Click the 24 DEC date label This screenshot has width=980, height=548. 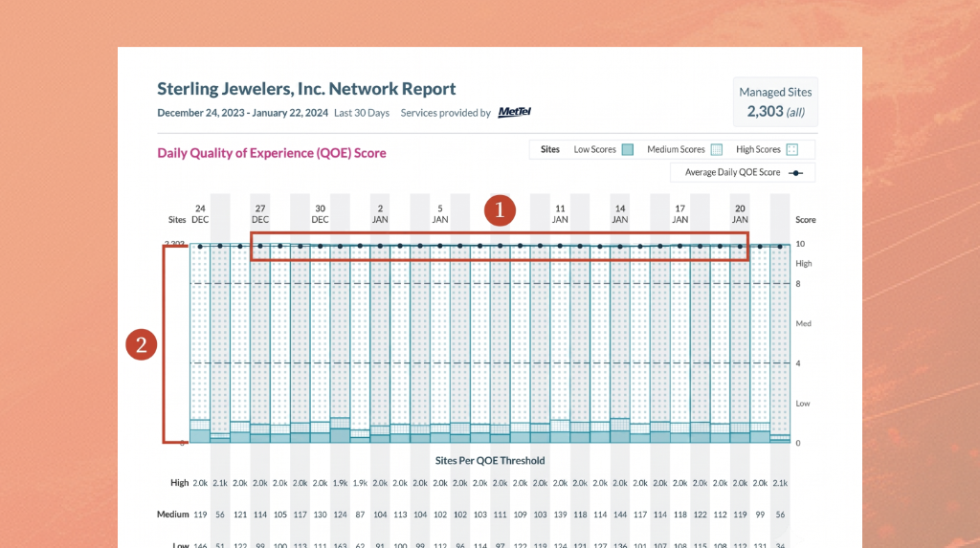(200, 213)
